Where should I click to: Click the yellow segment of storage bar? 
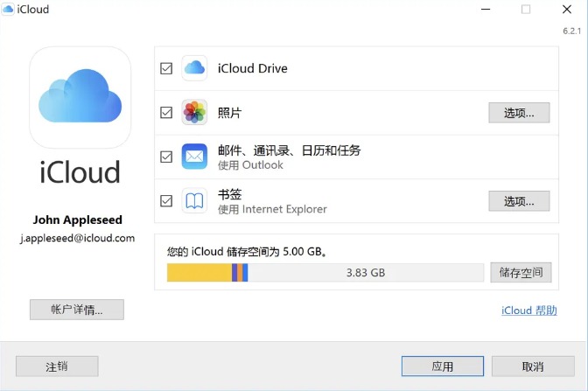pyautogui.click(x=199, y=273)
